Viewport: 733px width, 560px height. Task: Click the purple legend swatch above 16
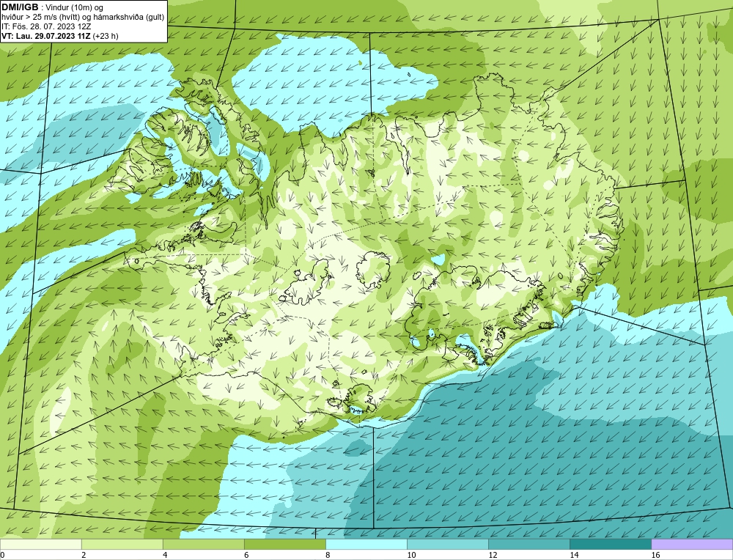(x=692, y=544)
